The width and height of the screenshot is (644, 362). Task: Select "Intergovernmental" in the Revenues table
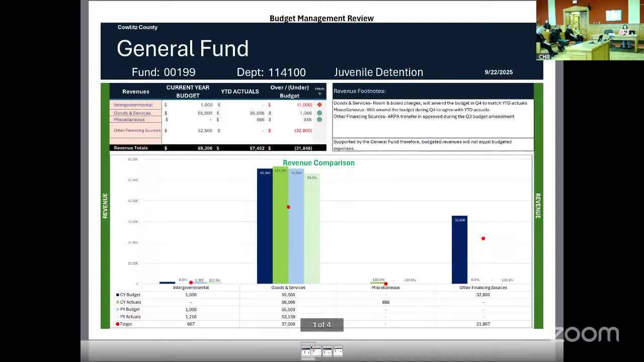click(x=133, y=105)
